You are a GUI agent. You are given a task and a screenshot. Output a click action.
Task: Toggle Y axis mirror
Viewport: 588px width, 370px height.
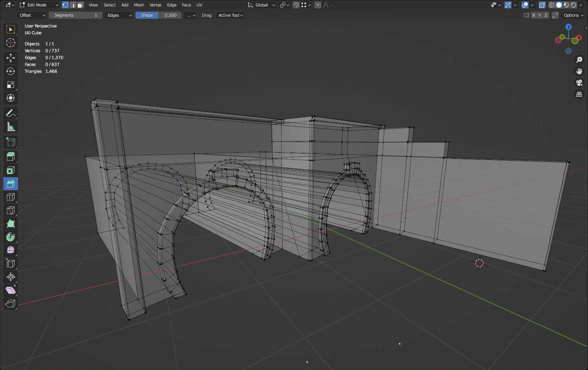pyautogui.click(x=540, y=15)
